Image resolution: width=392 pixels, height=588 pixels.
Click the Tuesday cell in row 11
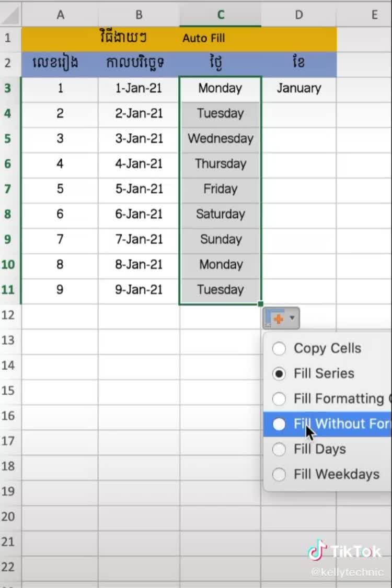click(x=220, y=290)
